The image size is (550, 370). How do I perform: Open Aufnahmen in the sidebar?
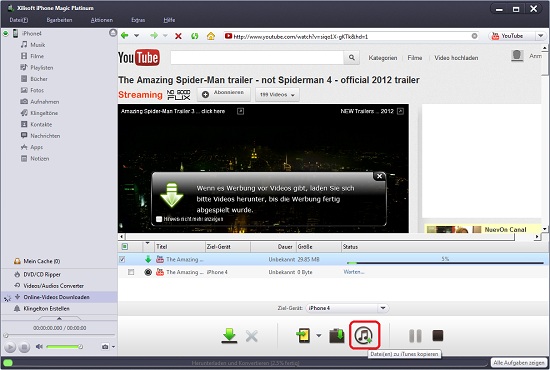tap(45, 102)
